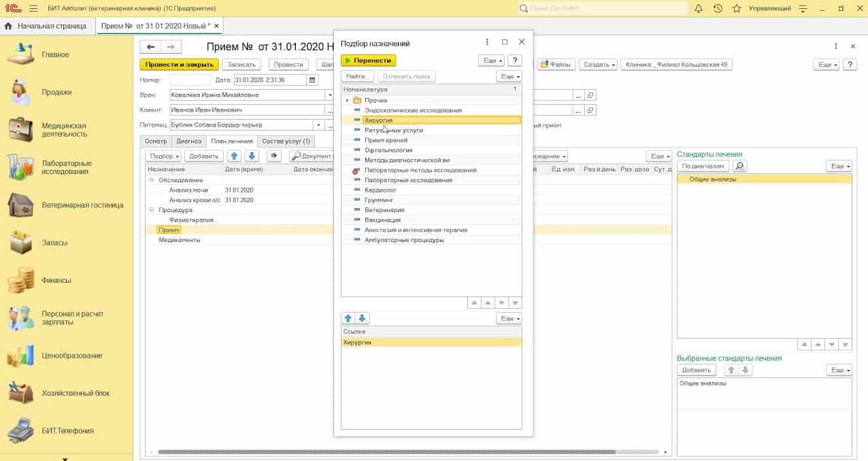This screenshot has height=461, width=868.
Task: Click the notifications bell icon
Action: point(699,9)
